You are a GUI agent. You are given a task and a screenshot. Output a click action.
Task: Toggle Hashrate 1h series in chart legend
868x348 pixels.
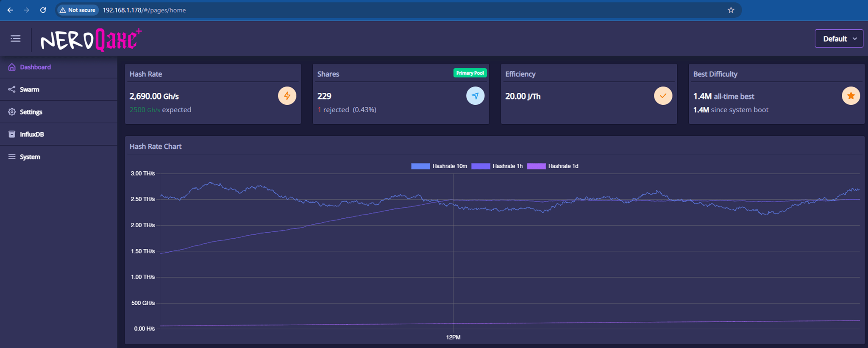click(497, 166)
